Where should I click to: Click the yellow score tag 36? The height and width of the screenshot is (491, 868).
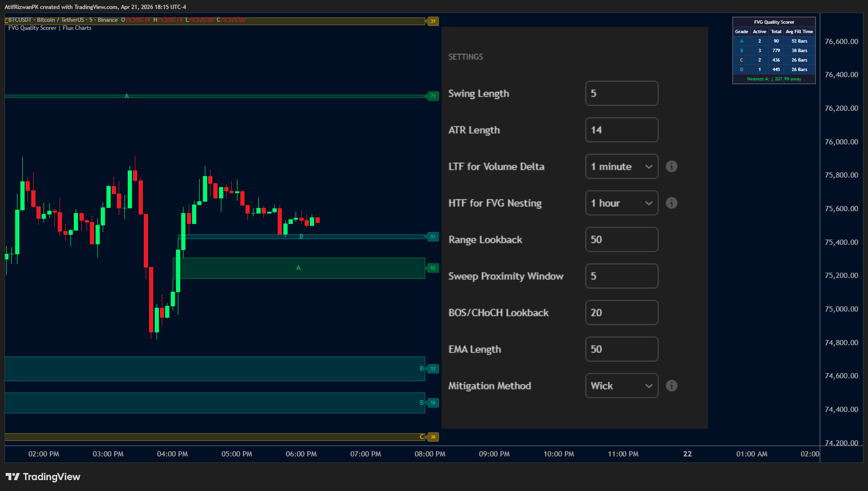(x=433, y=437)
